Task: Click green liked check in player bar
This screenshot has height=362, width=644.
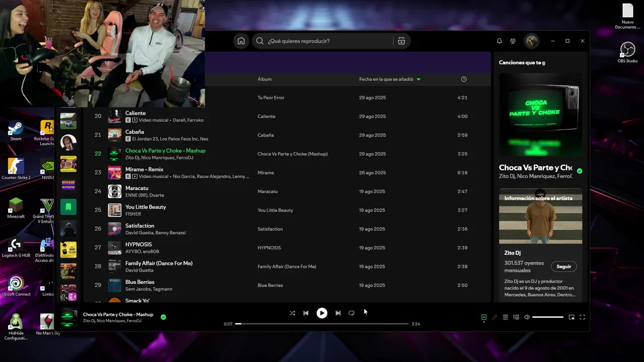Action: [x=164, y=317]
